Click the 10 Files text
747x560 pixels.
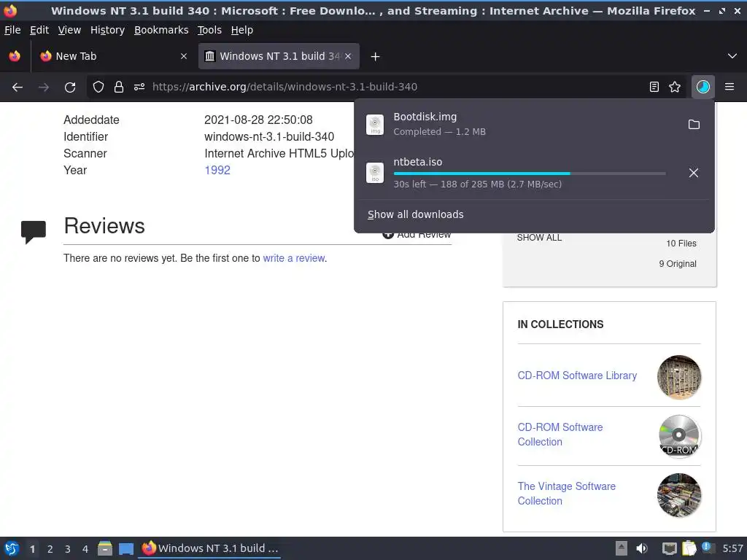681,244
